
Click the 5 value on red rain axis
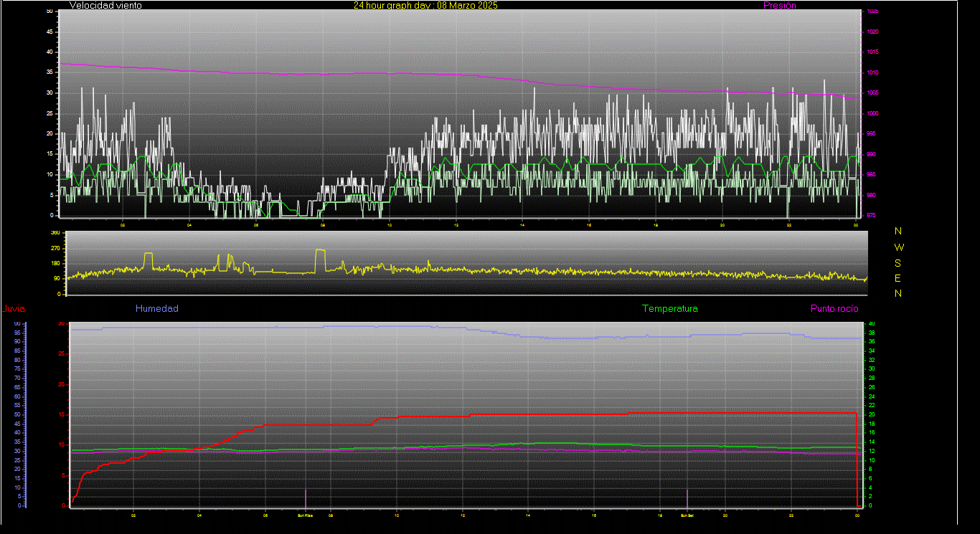click(64, 475)
